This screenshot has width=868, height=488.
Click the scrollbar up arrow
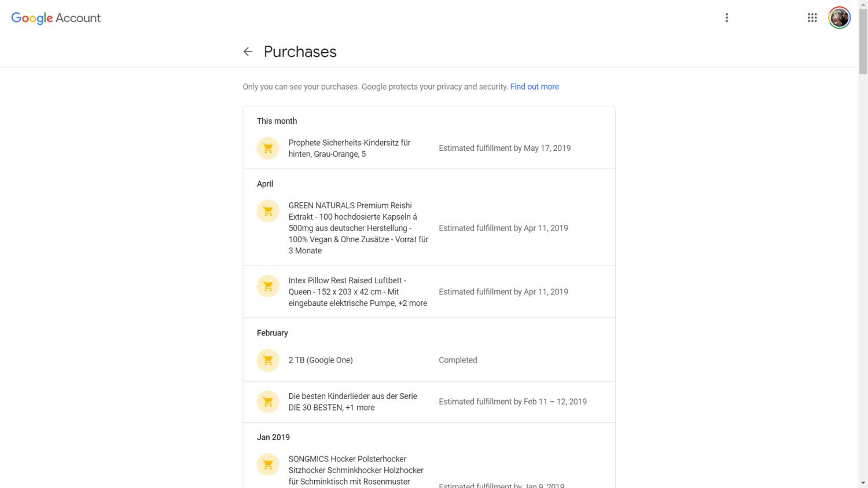tap(863, 5)
